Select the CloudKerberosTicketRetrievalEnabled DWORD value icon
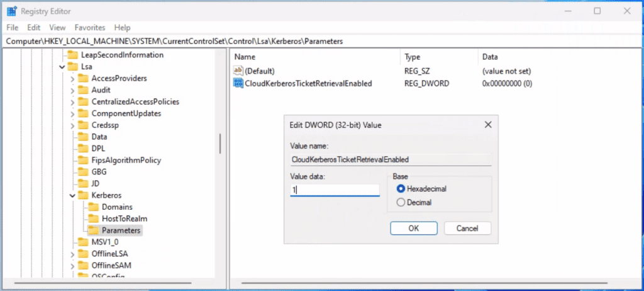 [x=238, y=83]
